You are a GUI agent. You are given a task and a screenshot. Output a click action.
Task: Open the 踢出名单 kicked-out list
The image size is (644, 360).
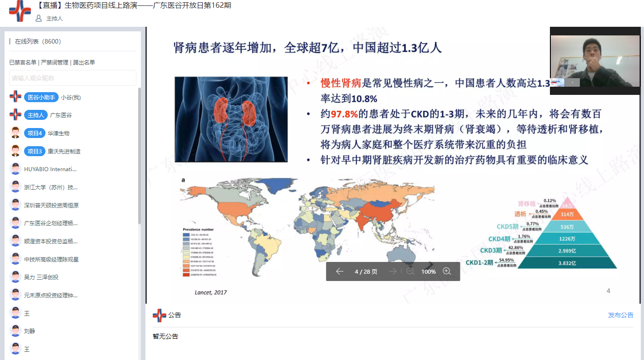click(84, 63)
